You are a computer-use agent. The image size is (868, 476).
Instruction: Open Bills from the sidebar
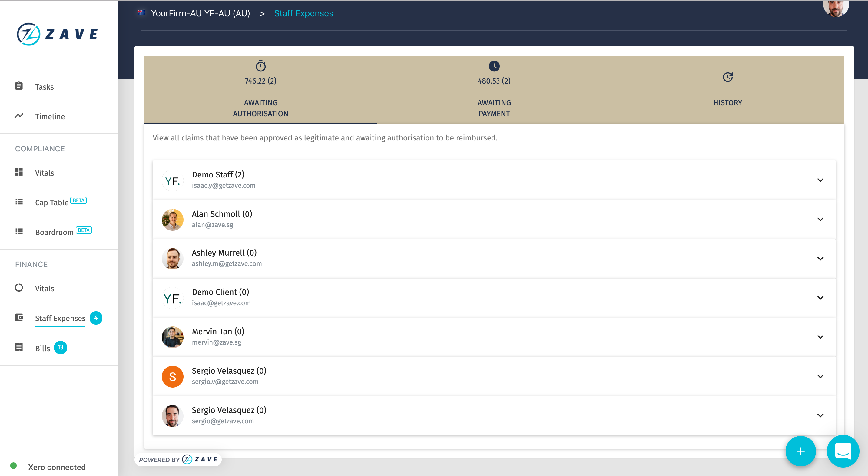tap(42, 348)
